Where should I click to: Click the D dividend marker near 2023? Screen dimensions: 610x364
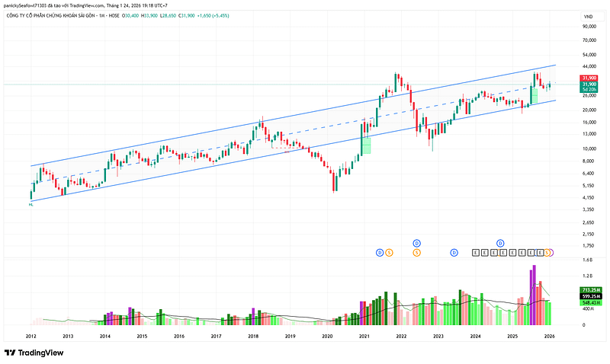click(x=454, y=252)
